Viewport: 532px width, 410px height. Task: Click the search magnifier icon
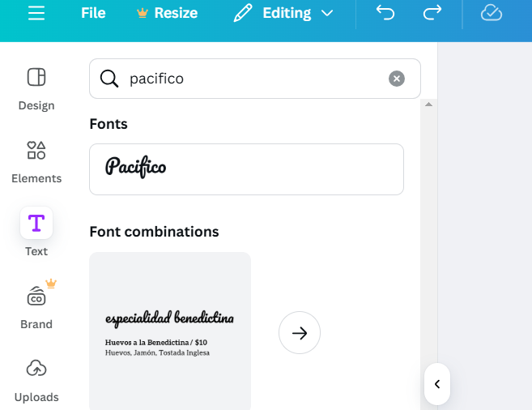coord(109,79)
